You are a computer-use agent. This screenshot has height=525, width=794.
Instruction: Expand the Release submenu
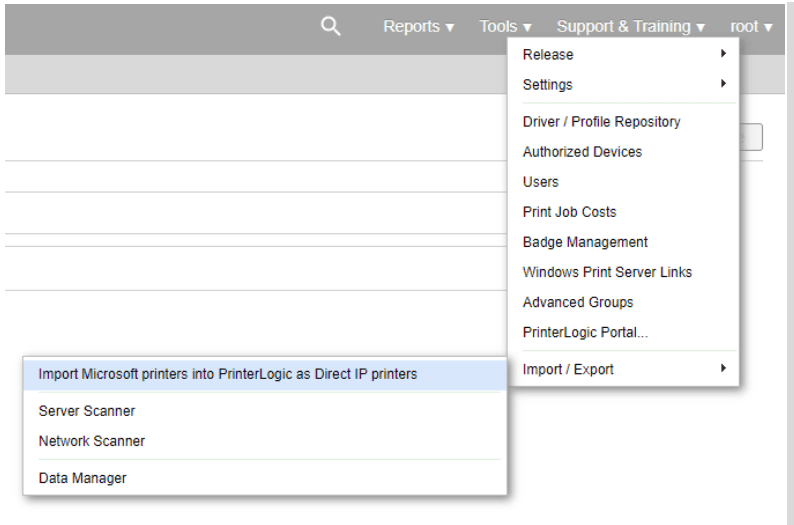623,54
